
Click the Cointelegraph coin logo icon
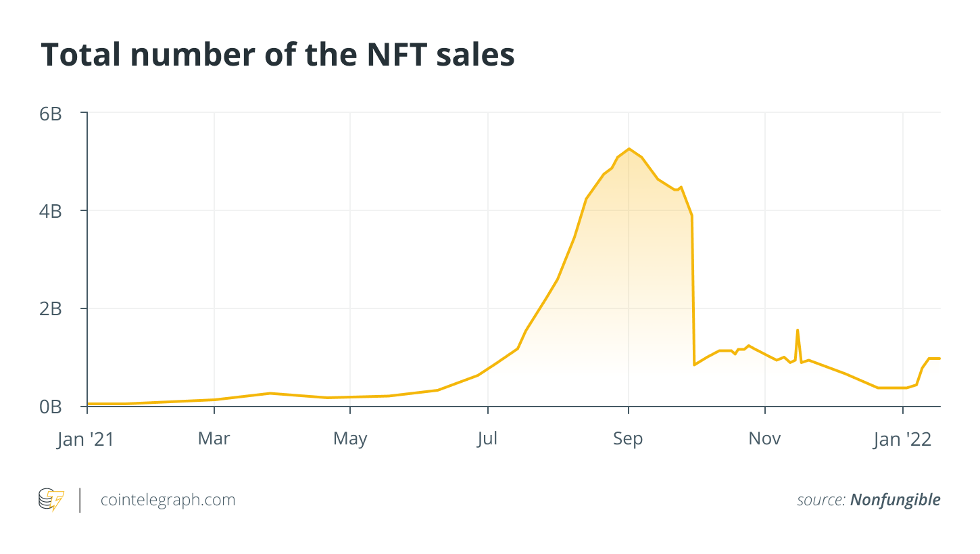pyautogui.click(x=51, y=500)
